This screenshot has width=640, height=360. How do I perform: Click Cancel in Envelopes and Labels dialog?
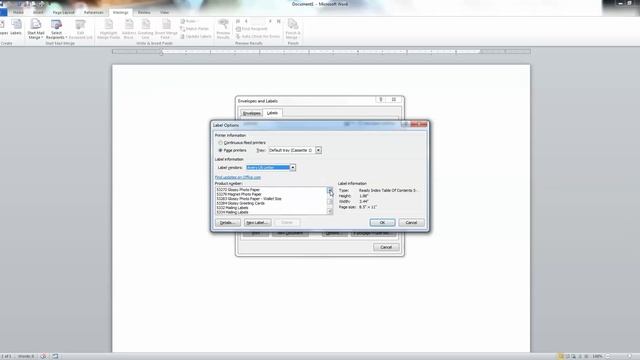point(386,247)
